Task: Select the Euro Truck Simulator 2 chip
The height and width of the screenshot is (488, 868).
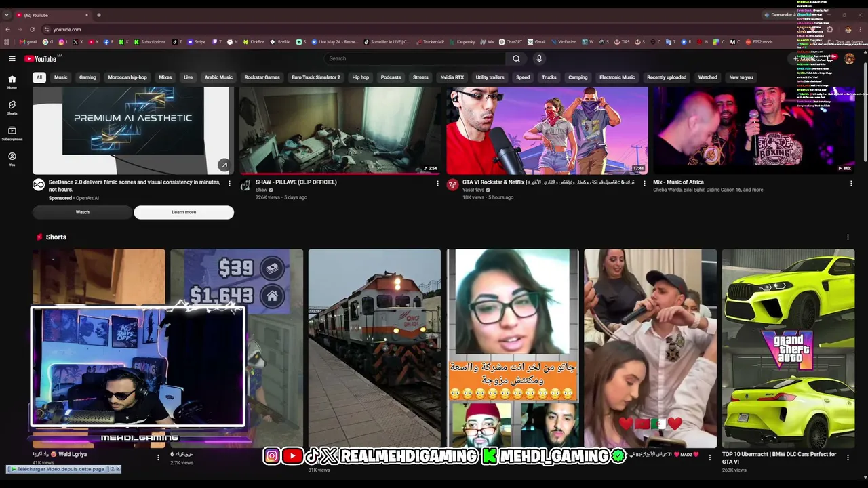Action: [x=316, y=77]
